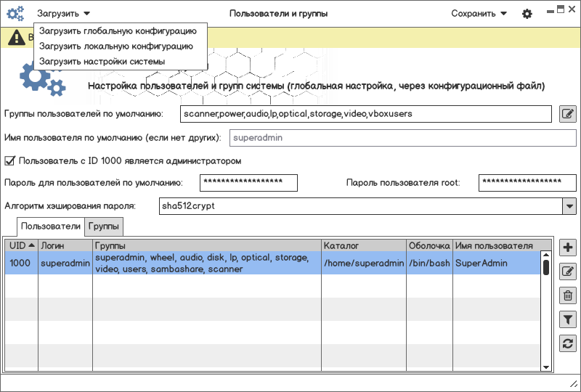Collapse the 'Загрузить' dropdown menu

coord(64,13)
